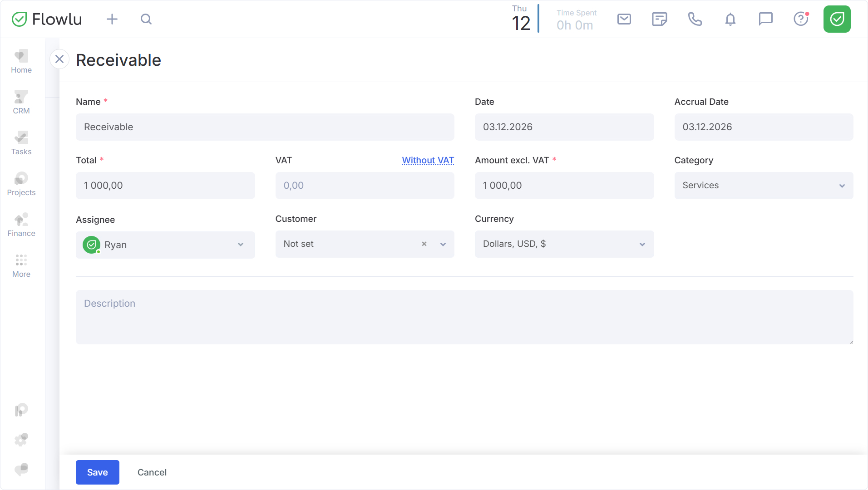Viewport: 868px width, 490px height.
Task: Open the Customer dropdown arrow
Action: pos(443,244)
